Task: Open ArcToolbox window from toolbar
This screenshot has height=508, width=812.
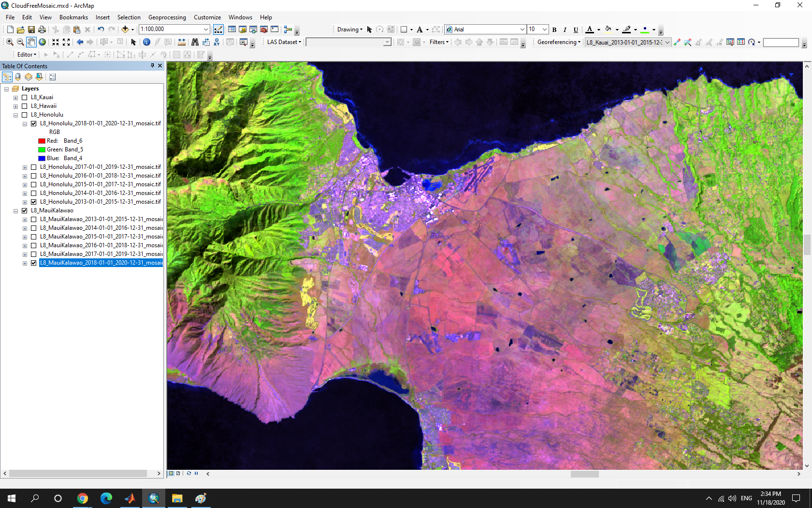Action: pyautogui.click(x=264, y=30)
